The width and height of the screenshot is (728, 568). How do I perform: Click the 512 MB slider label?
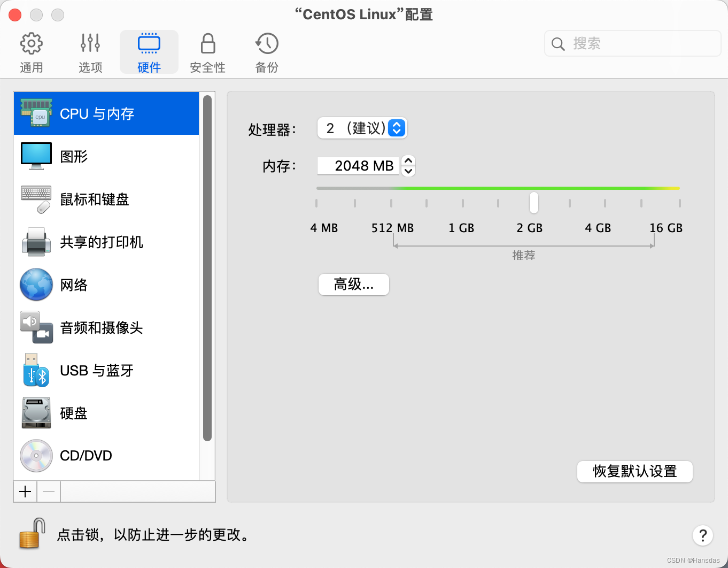pyautogui.click(x=393, y=228)
